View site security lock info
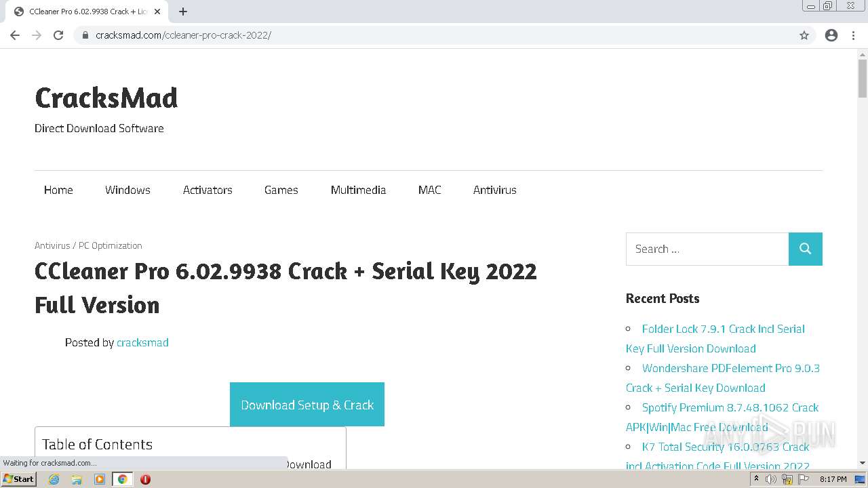The image size is (868, 488). (85, 35)
